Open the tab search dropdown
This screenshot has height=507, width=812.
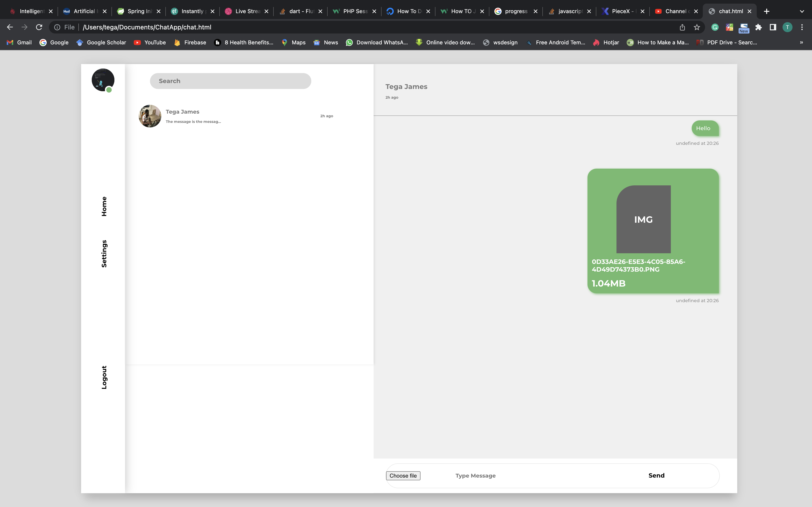(x=802, y=11)
